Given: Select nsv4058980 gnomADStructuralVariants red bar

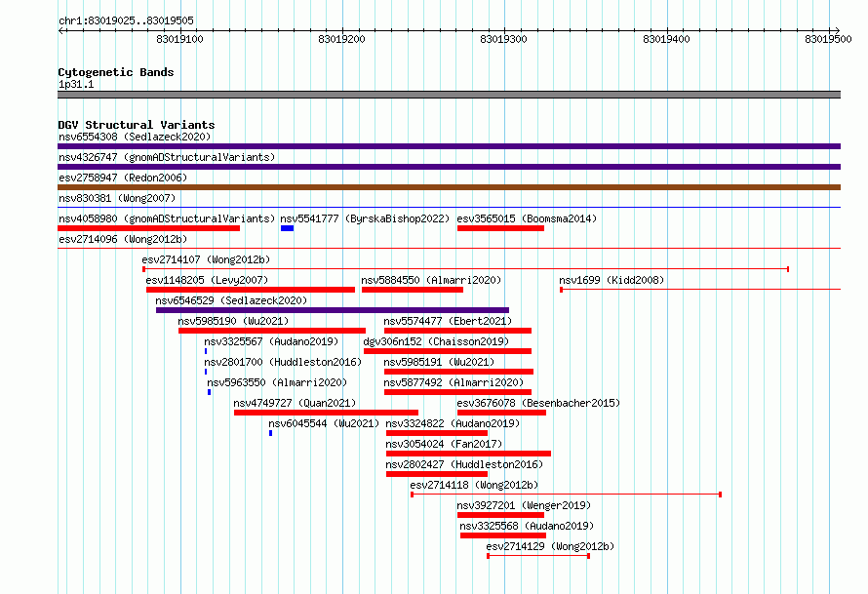Looking at the screenshot, I should [x=148, y=228].
